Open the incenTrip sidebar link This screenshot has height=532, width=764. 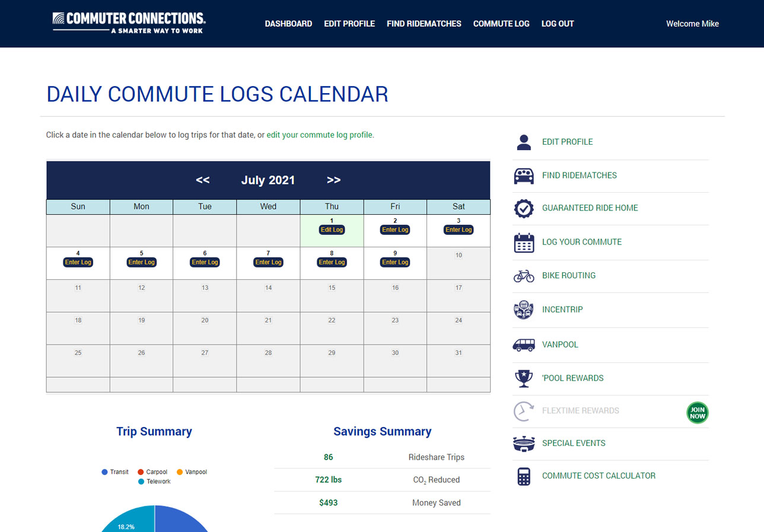pos(562,309)
